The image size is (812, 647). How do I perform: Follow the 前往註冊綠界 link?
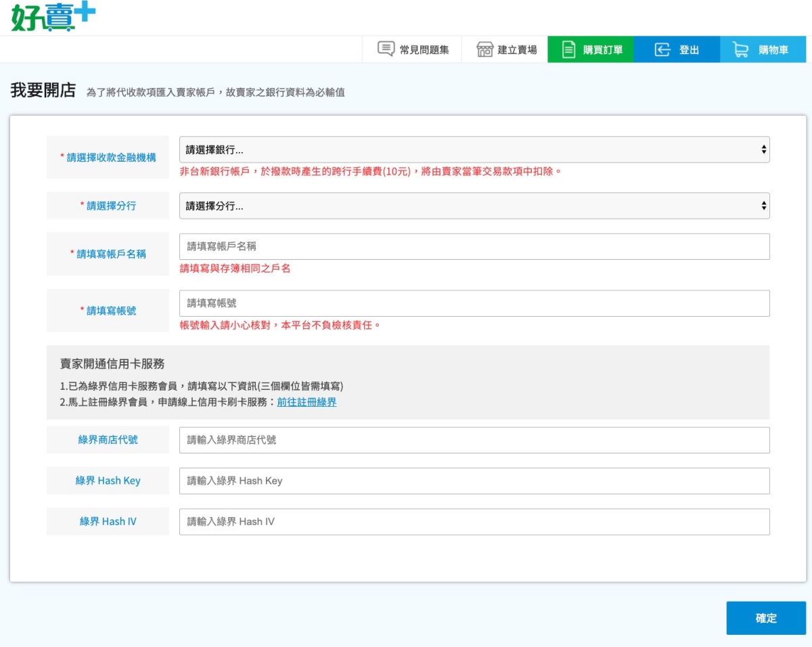tap(307, 402)
